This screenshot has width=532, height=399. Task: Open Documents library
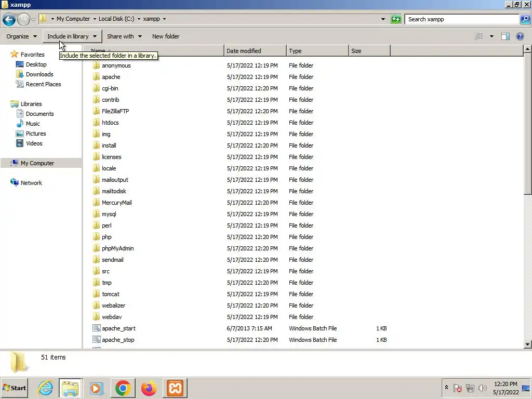click(39, 114)
